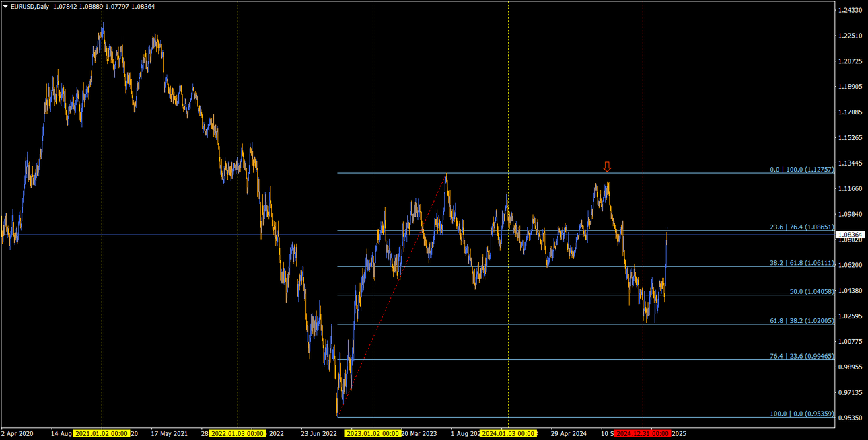The image size is (868, 440).
Task: Select the current price label 1.08364
Action: (x=851, y=235)
